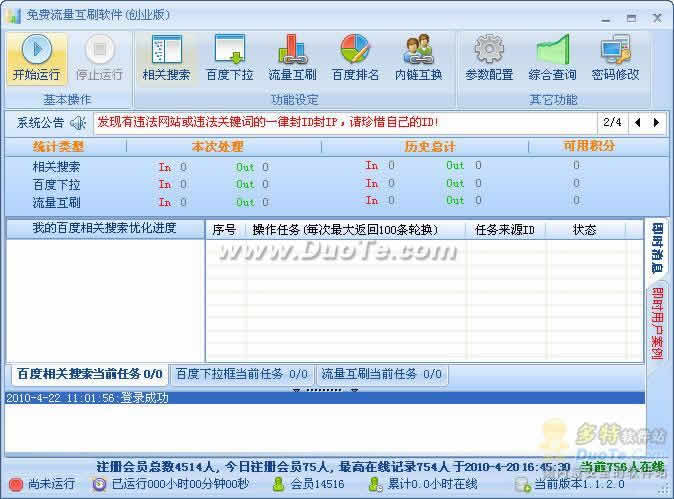The image size is (674, 499).
Task: Click the splitter grip above the log
Action: [325, 390]
